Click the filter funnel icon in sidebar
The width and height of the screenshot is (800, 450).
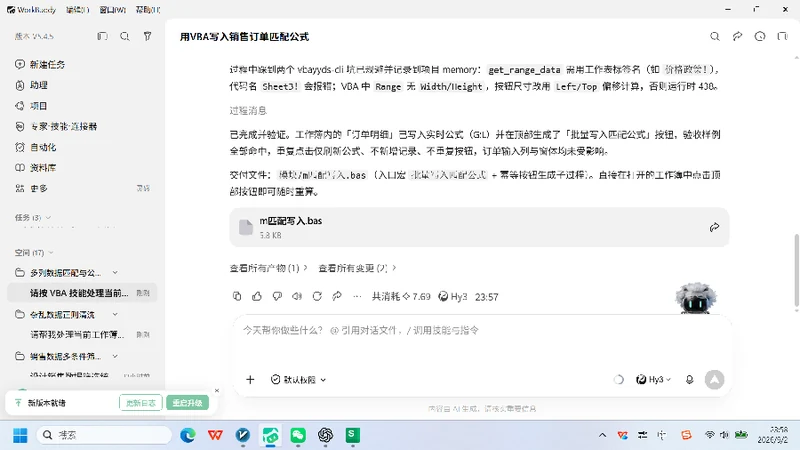point(147,36)
